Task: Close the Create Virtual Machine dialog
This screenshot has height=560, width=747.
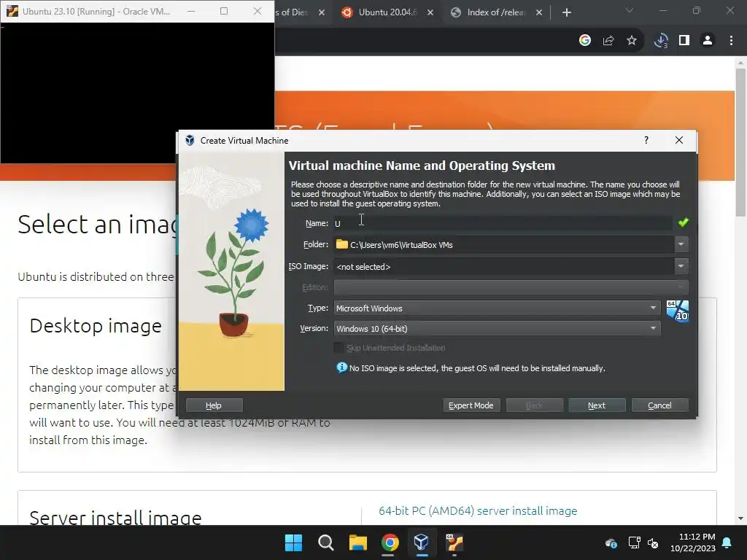Action: coord(679,140)
